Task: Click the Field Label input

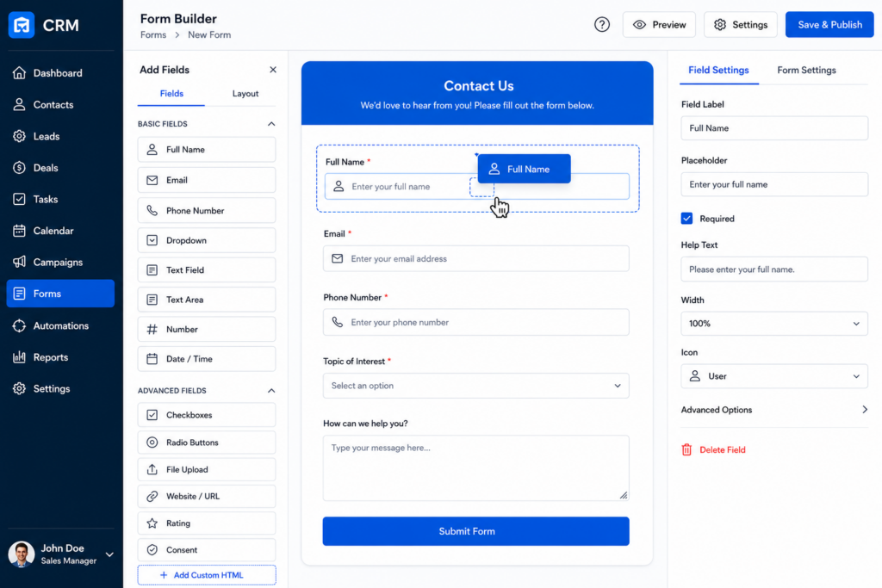Action: [774, 128]
